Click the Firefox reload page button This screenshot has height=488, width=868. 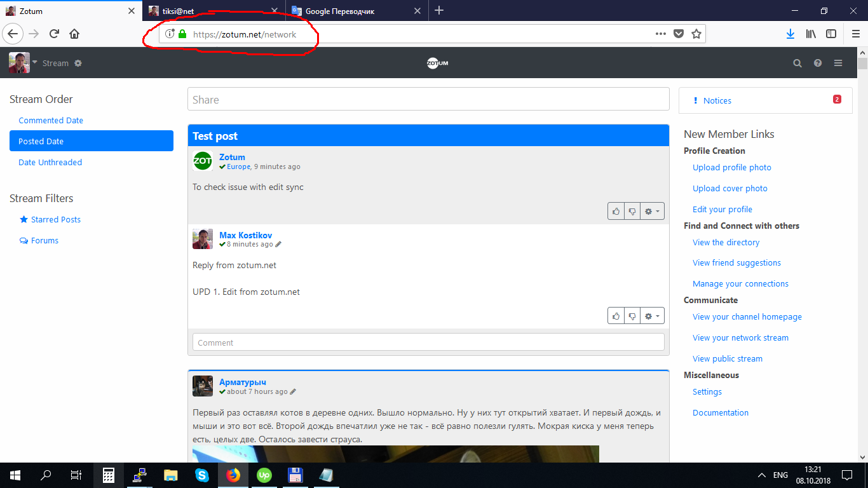(x=55, y=34)
